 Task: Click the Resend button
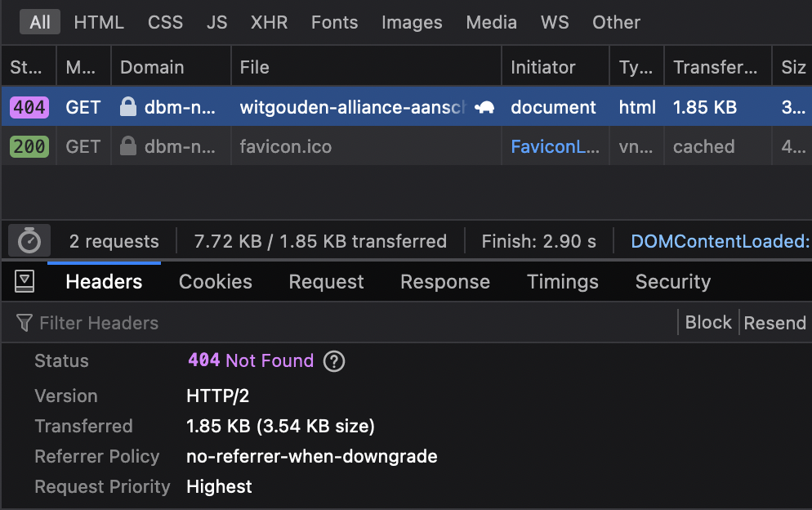[x=774, y=322]
